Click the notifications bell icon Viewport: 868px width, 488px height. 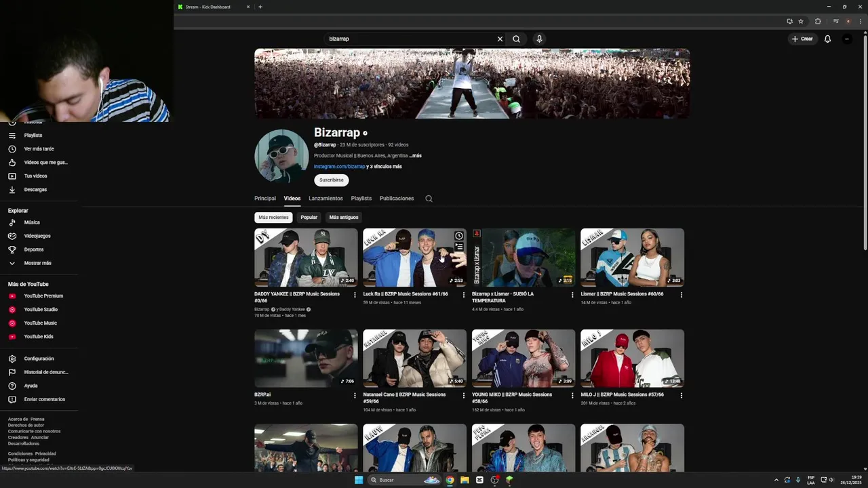[827, 39]
